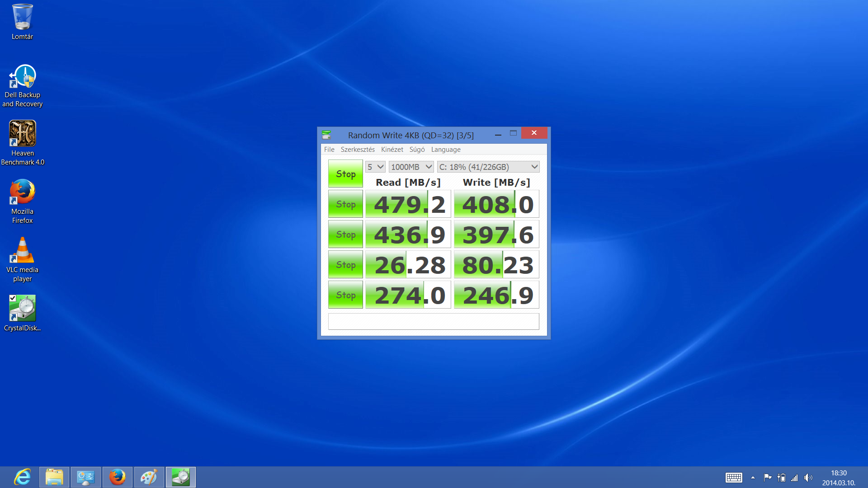Open the Language menu

tap(445, 150)
